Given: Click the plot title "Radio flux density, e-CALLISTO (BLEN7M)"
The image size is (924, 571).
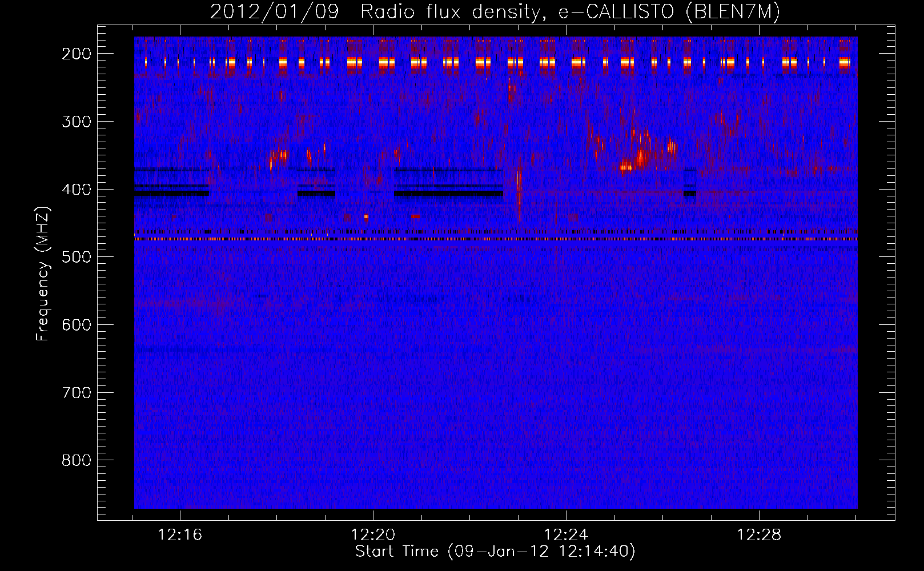Looking at the screenshot, I should pyautogui.click(x=570, y=12).
